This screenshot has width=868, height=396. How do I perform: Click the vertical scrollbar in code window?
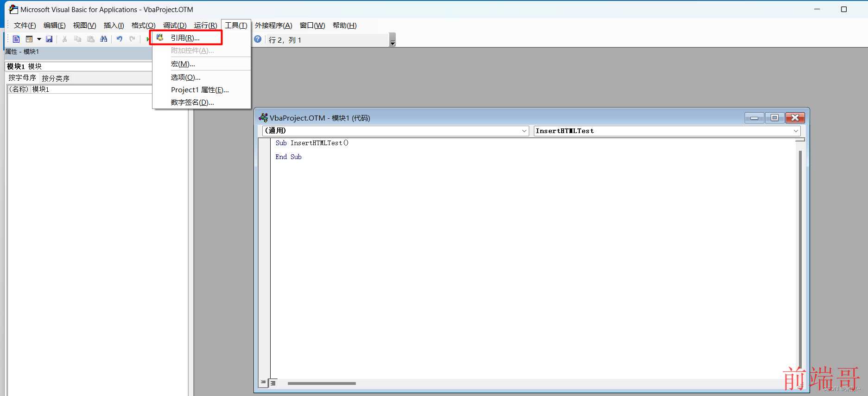coord(800,260)
